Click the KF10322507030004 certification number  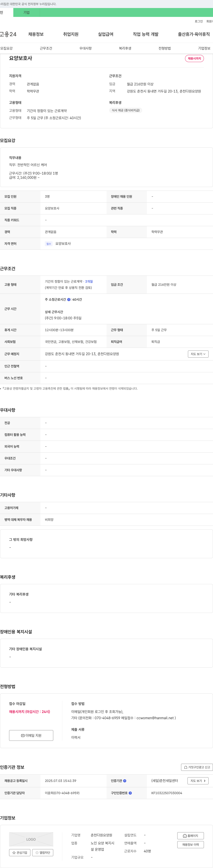point(167,793)
